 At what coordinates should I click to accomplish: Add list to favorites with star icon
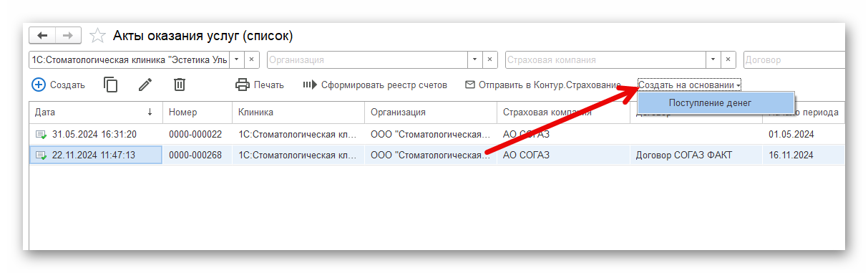[98, 36]
